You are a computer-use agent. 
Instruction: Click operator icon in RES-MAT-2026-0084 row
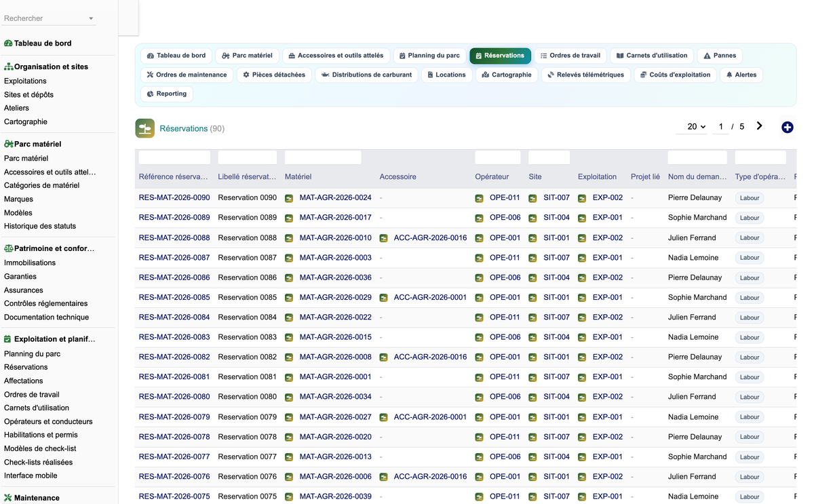click(479, 317)
